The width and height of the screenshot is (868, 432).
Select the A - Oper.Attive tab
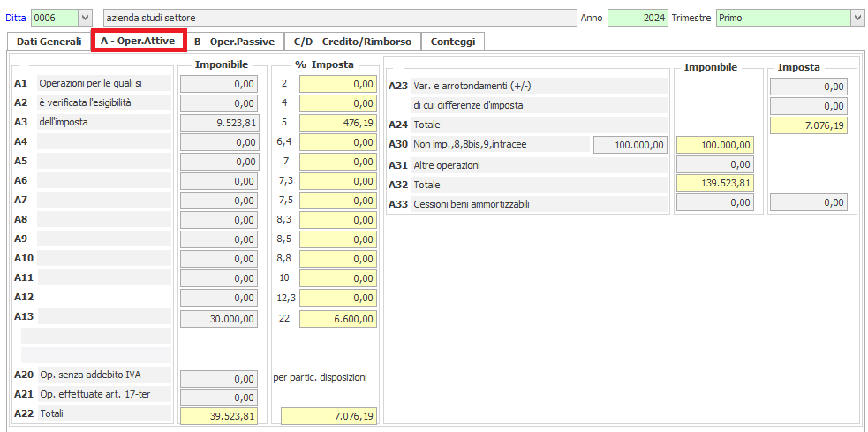tap(139, 41)
